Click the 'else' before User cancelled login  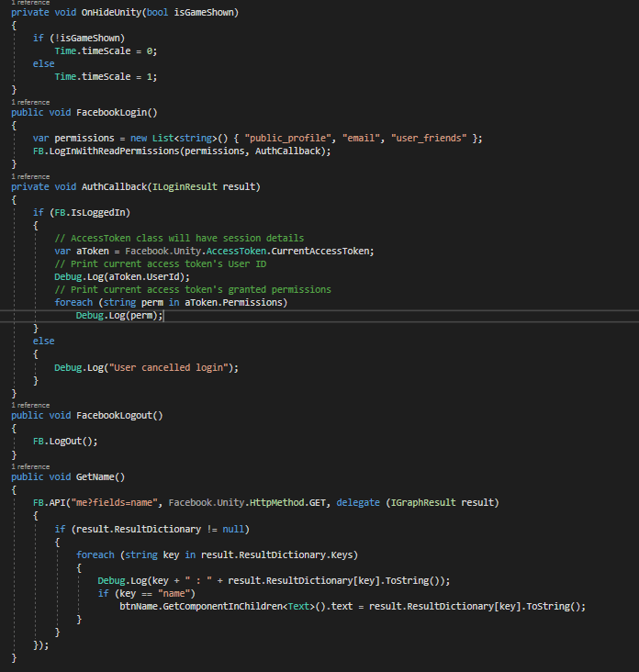(44, 342)
